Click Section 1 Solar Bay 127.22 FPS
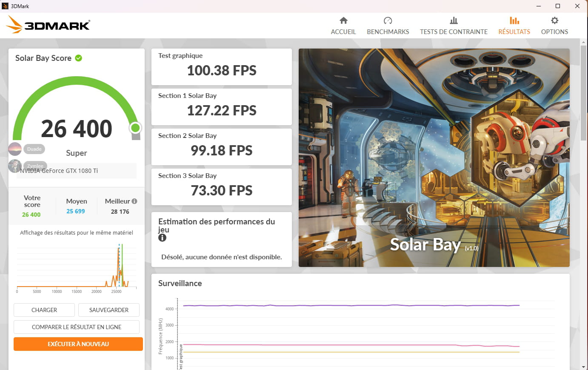Viewport: 588px width, 370px height. (222, 107)
